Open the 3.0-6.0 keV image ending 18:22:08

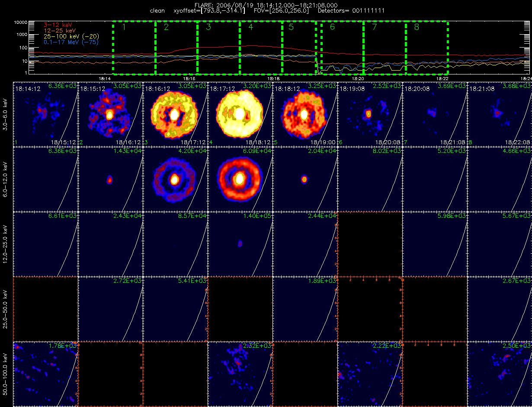coord(500,114)
